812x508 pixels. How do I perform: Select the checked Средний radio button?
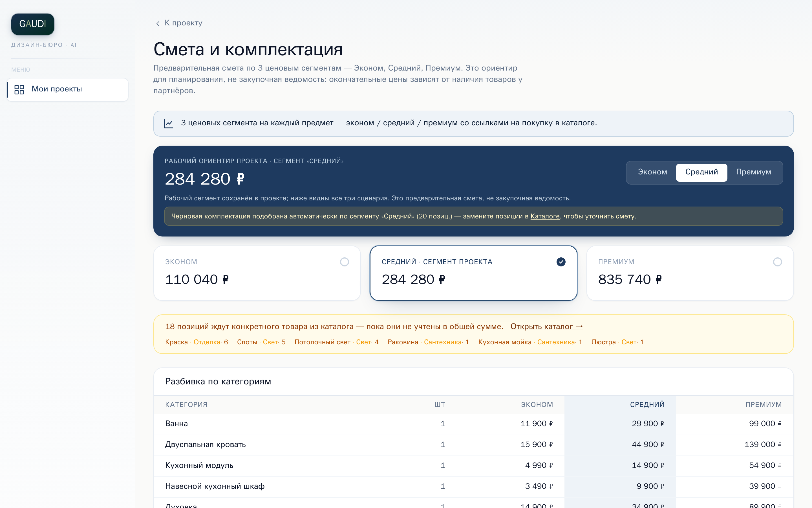561,262
